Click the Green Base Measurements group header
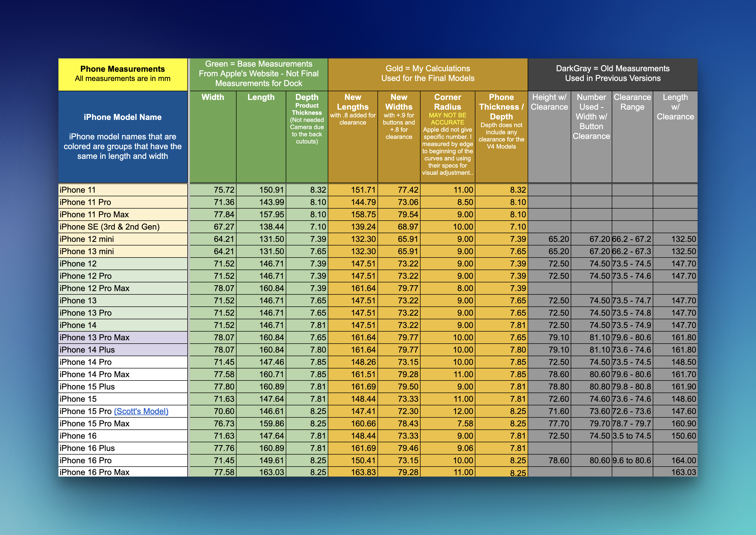This screenshot has width=756, height=535. (x=259, y=74)
